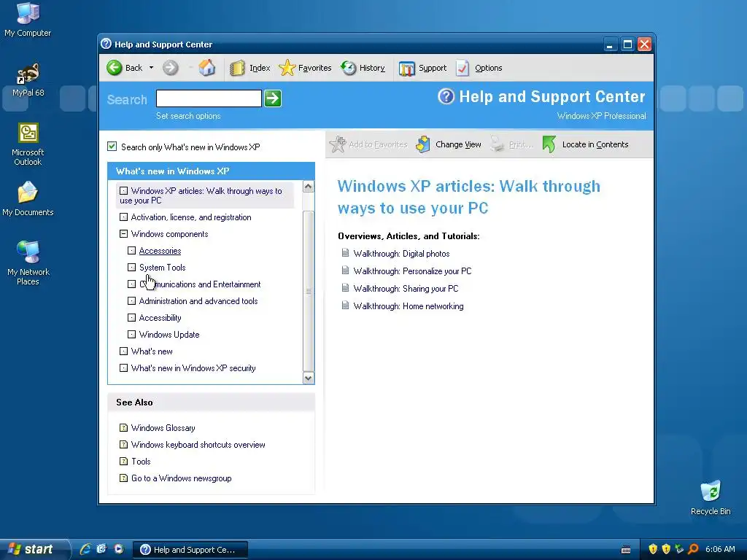Screen dimensions: 747x560
Task: Expand Activation, license, and registration node
Action: click(123, 217)
